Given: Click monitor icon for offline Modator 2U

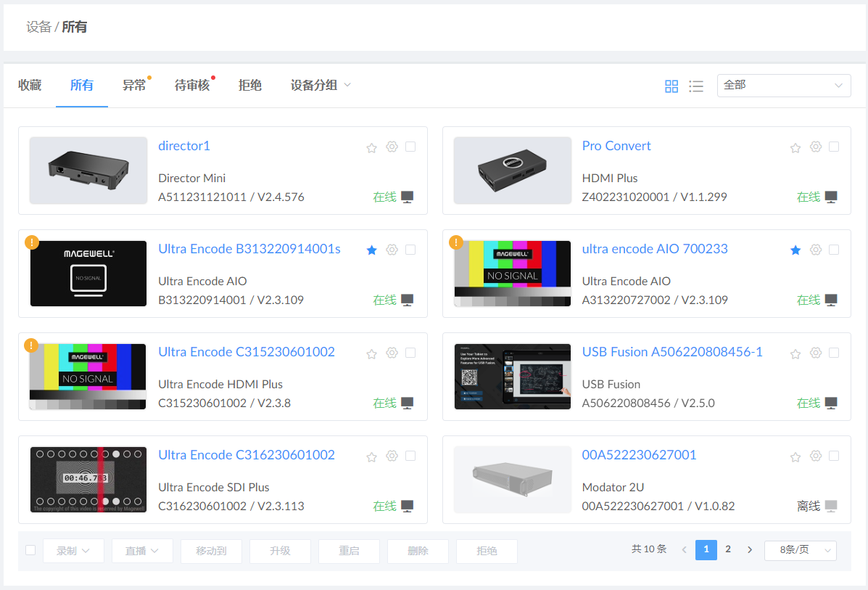Looking at the screenshot, I should click(x=831, y=506).
